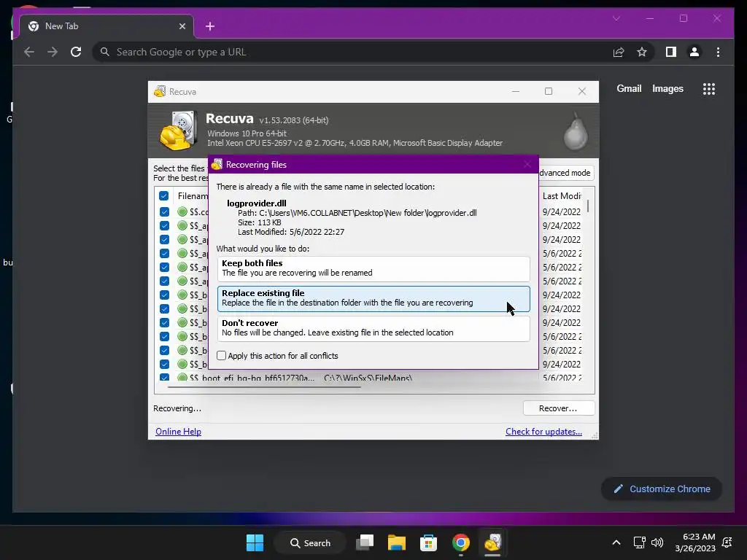Open Gmail link
The height and width of the screenshot is (560, 747).
629,88
